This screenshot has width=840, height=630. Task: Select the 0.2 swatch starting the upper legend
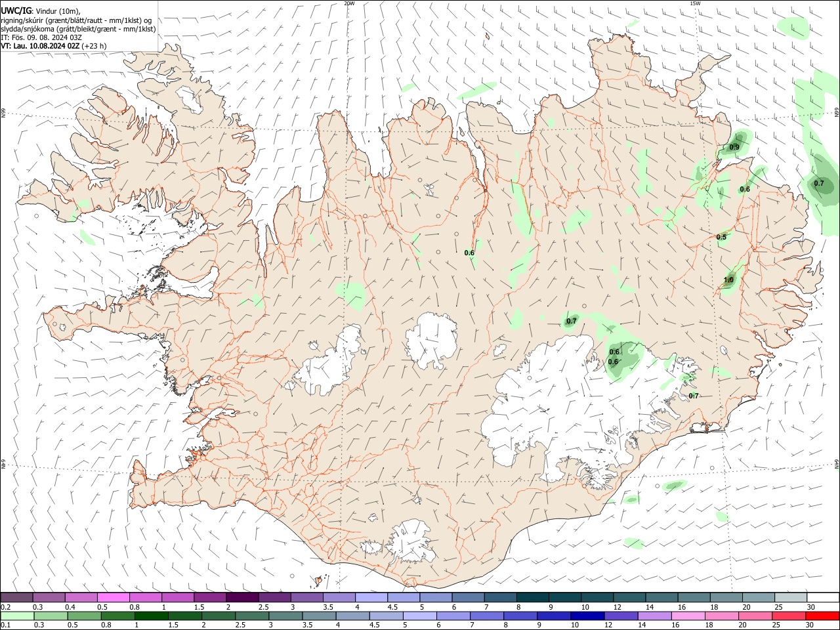coord(16,598)
